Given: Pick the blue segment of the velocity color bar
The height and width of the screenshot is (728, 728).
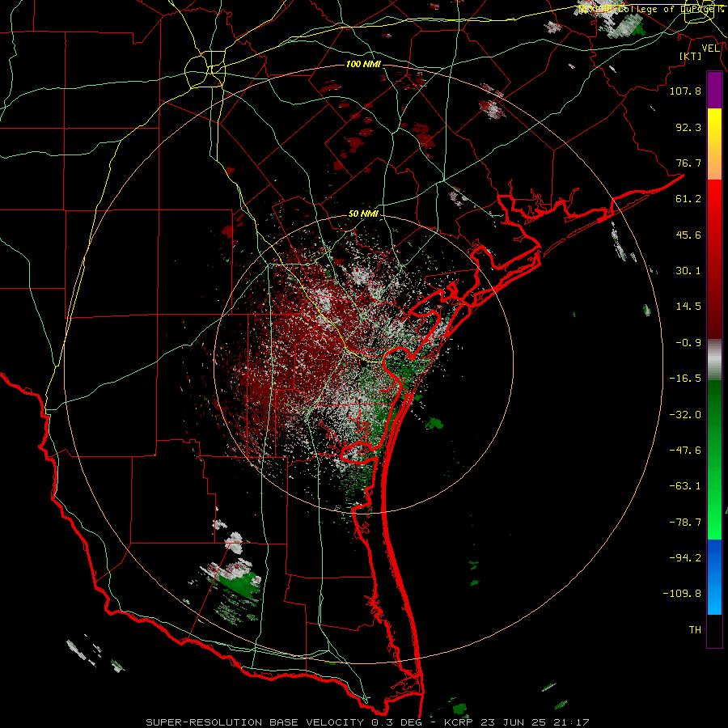Looking at the screenshot, I should (714, 577).
